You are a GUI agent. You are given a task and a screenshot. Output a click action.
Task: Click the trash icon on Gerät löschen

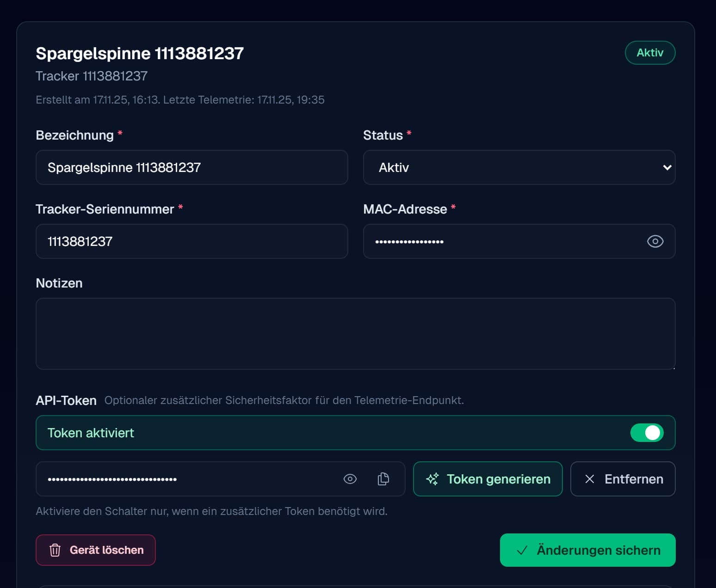pos(55,550)
